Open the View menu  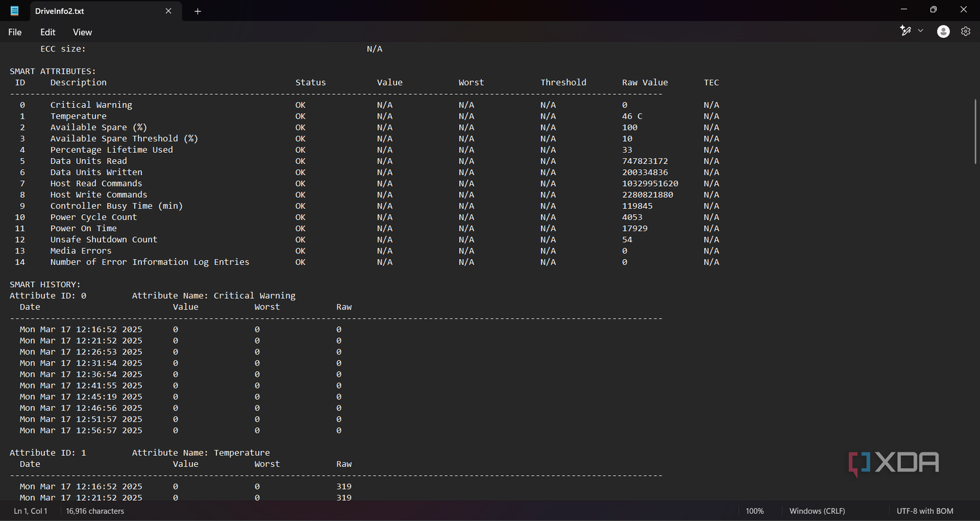(x=82, y=32)
